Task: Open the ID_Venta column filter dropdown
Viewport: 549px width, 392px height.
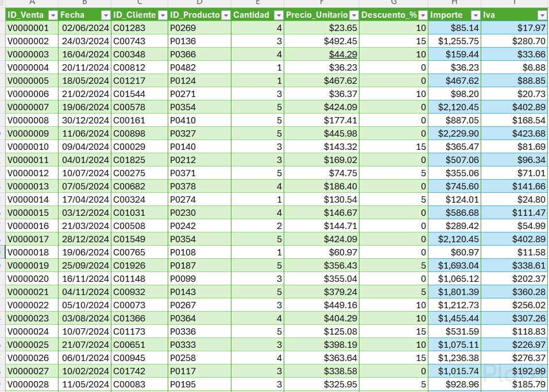Action: coord(53,15)
